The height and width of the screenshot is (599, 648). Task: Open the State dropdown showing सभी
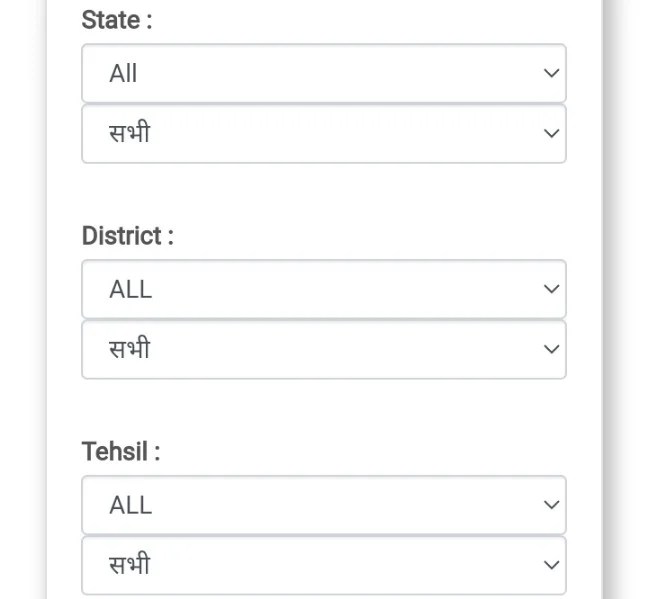pos(323,133)
